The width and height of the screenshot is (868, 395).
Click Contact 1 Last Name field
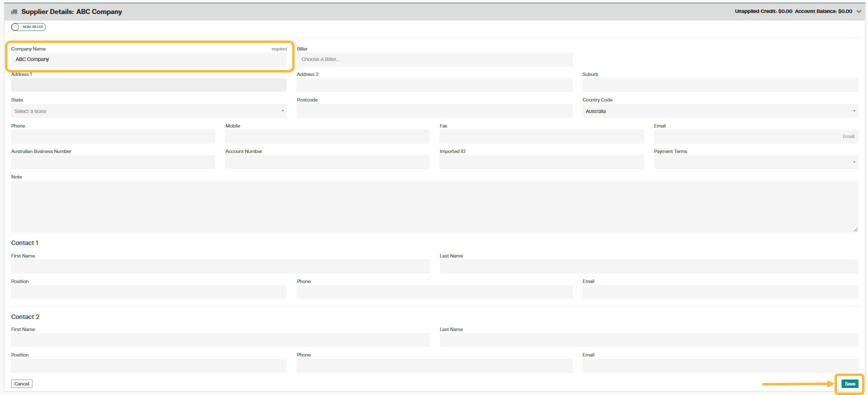(649, 266)
